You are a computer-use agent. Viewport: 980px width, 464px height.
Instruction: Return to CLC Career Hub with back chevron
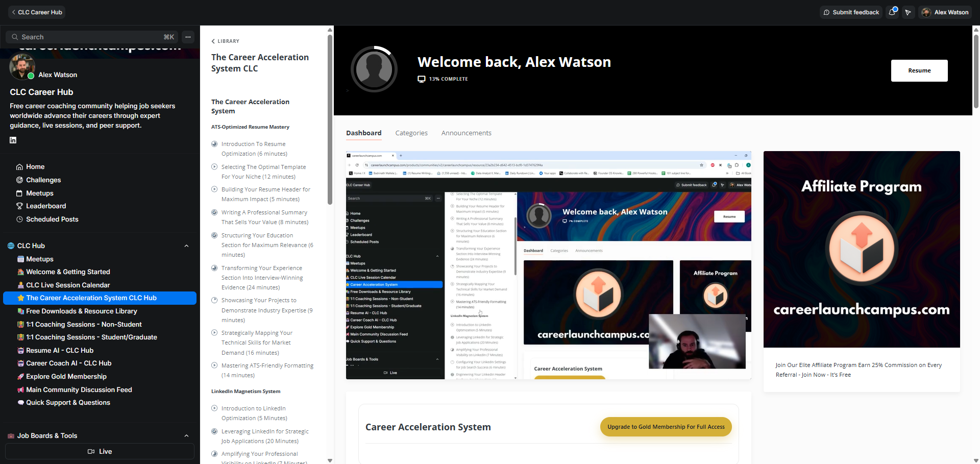point(14,12)
